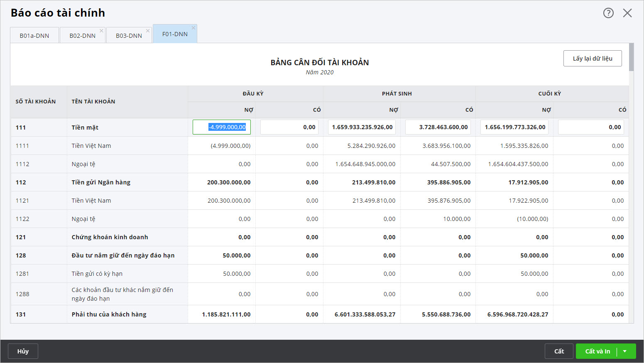
Task: Click the Cất button
Action: [559, 351]
